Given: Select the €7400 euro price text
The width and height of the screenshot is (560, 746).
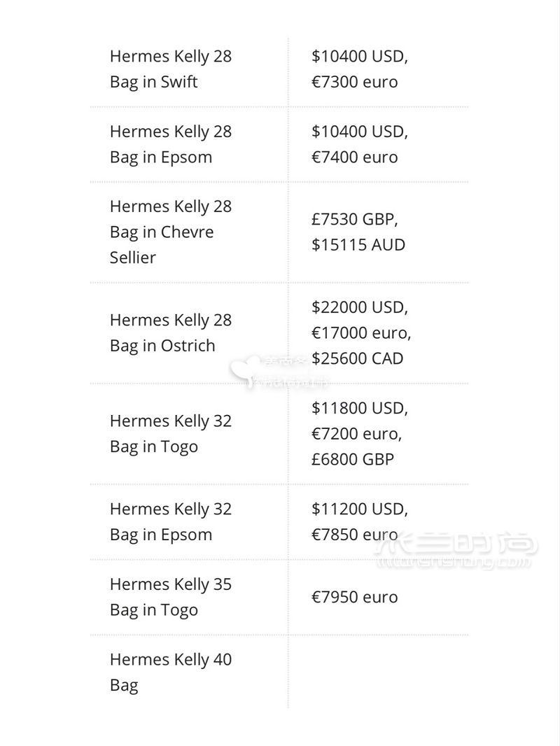Looking at the screenshot, I should [x=354, y=157].
